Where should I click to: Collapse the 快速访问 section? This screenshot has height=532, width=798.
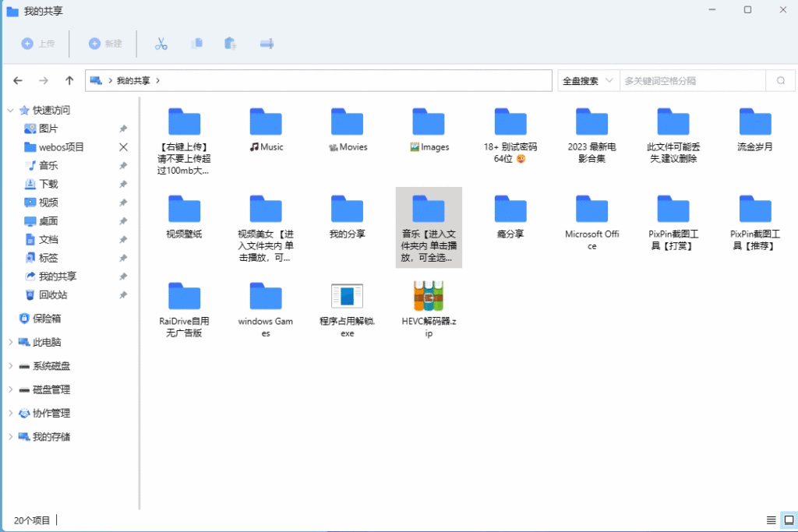10,110
